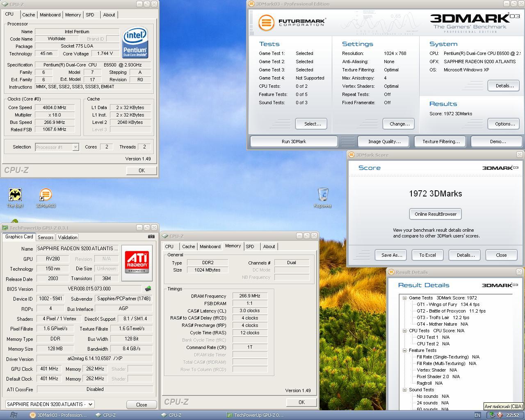Open the Validation tab in GPU-Z

pyautogui.click(x=68, y=237)
